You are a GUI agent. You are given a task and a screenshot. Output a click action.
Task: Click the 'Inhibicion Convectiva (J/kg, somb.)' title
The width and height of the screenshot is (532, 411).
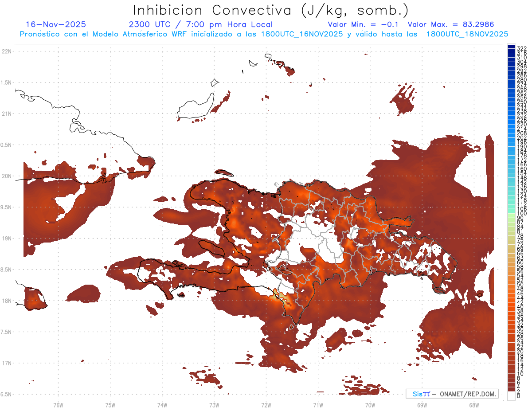click(271, 10)
